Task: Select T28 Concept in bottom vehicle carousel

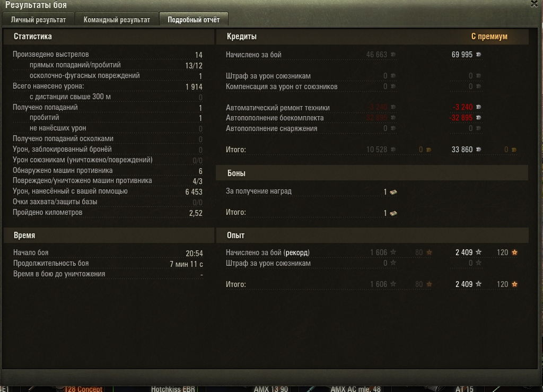Action: coord(83,389)
